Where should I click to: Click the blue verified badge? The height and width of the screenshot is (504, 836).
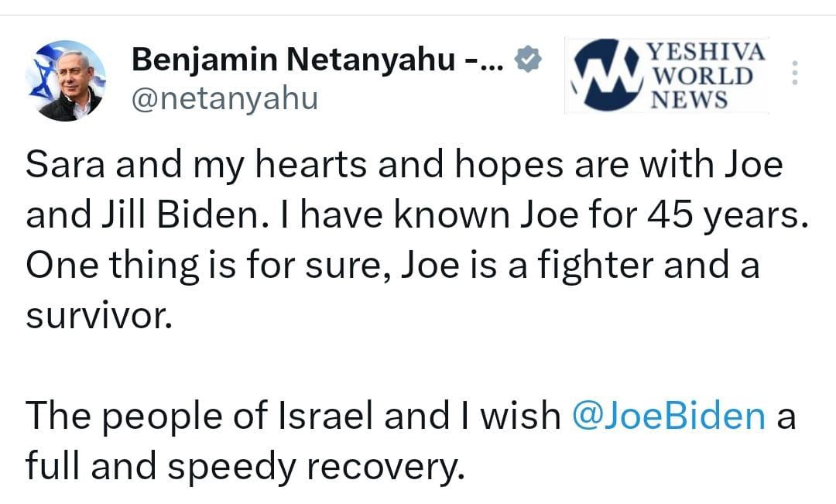pos(529,60)
